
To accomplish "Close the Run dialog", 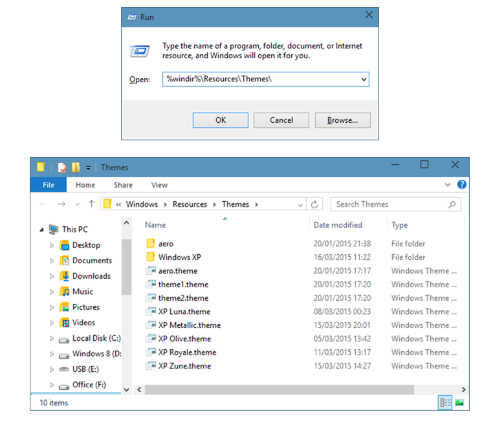I will click(369, 15).
